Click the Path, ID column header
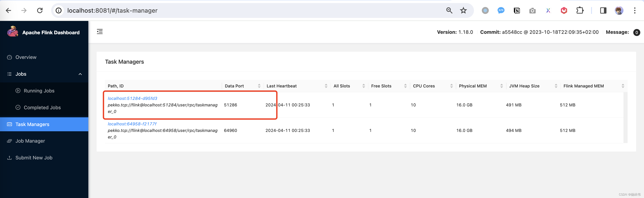The height and width of the screenshot is (198, 644). pyautogui.click(x=115, y=86)
